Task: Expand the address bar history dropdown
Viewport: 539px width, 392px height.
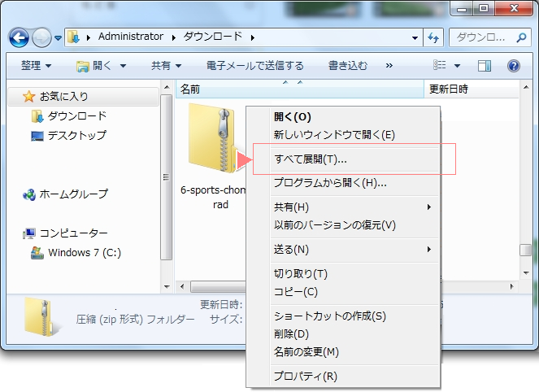Action: (x=415, y=37)
